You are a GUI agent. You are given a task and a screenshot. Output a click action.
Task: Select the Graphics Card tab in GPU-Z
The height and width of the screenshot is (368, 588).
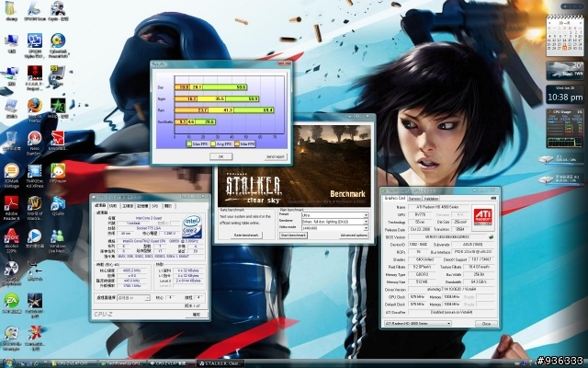pyautogui.click(x=395, y=198)
